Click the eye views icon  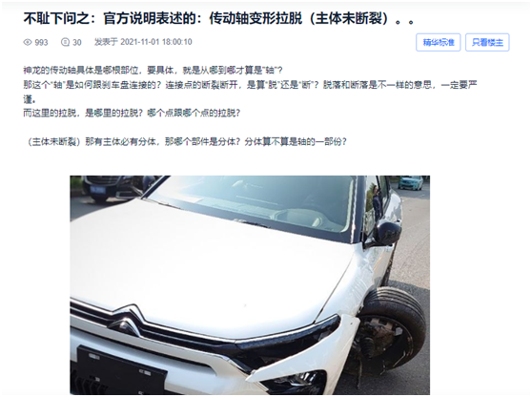(x=28, y=42)
